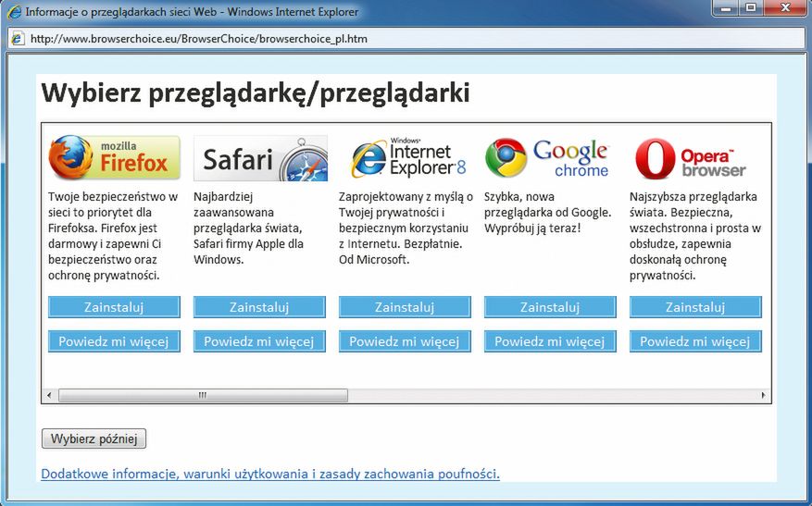Image resolution: width=812 pixels, height=506 pixels.
Task: Click the Safari description 'Najbardziej zaawansowana'
Action: pyautogui.click(x=248, y=228)
